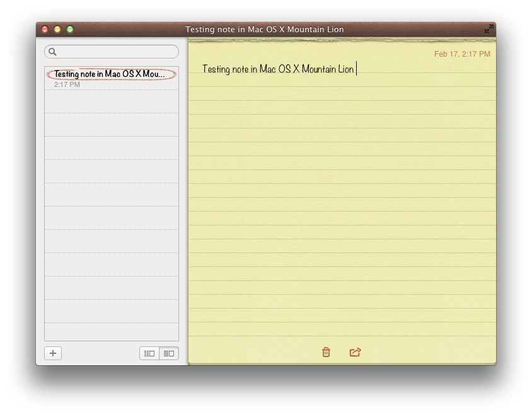The height and width of the screenshot is (415, 532).
Task: Open the share note icon
Action: coord(356,352)
